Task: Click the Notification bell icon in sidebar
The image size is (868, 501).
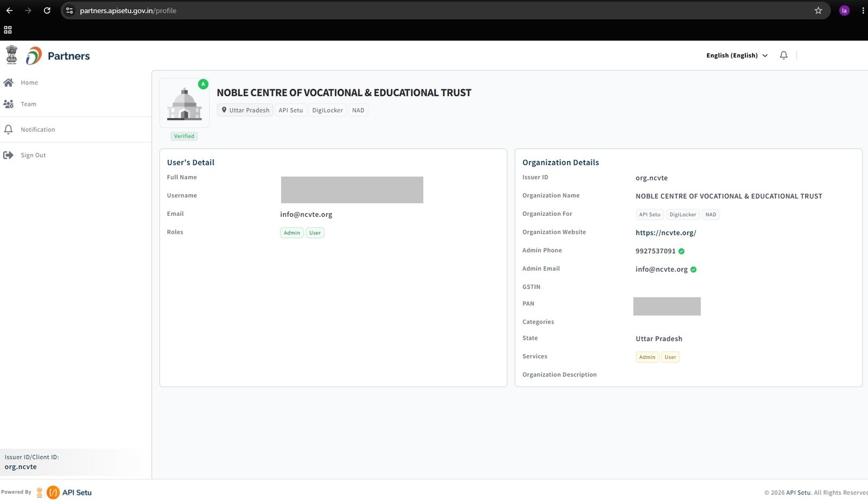Action: coord(8,130)
